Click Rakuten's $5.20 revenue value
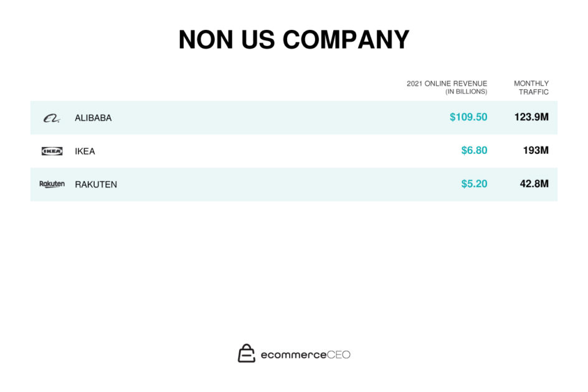588x392 pixels. pyautogui.click(x=474, y=184)
